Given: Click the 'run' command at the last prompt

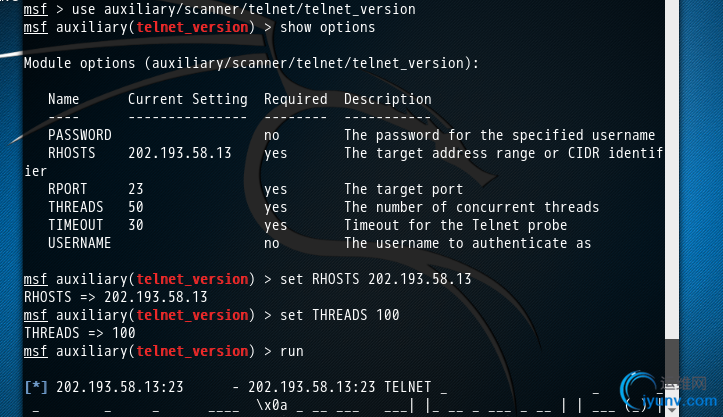Looking at the screenshot, I should (x=292, y=351).
